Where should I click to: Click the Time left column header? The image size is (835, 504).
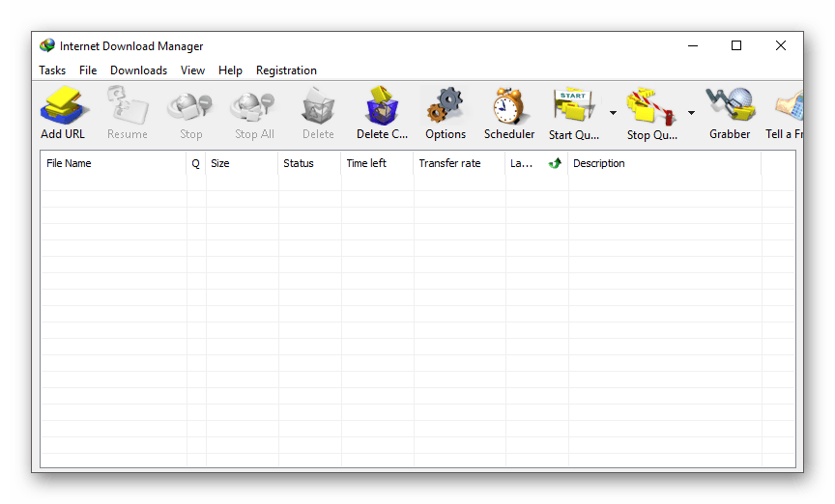[x=377, y=164]
